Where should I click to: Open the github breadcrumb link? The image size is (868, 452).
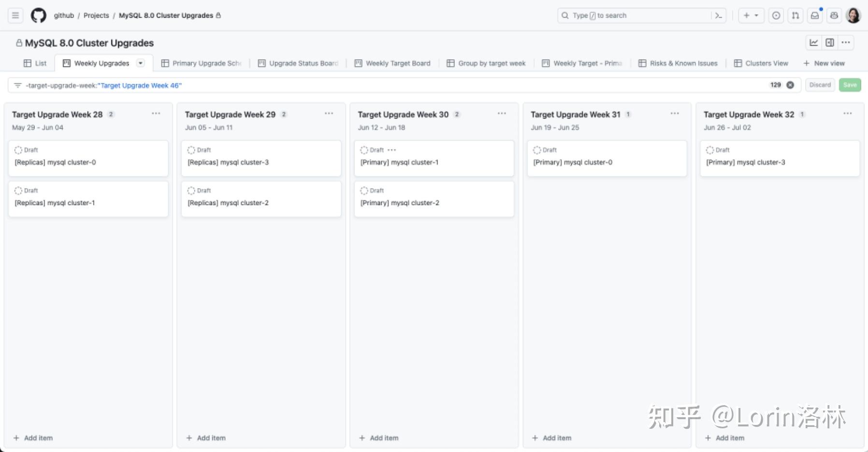click(x=64, y=15)
